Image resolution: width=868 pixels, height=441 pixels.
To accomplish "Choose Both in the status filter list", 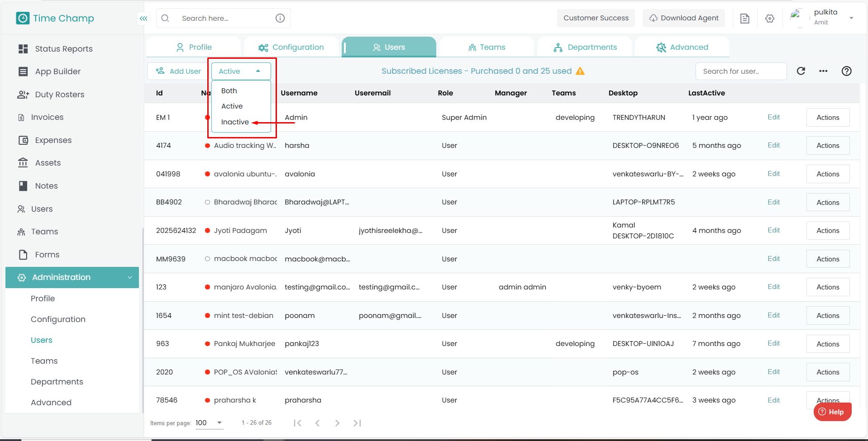I will [229, 91].
